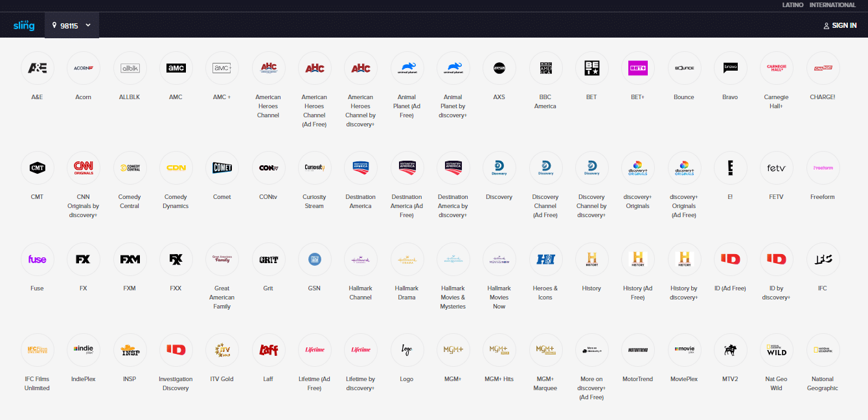Open the CHARGE! channel logo

click(823, 68)
